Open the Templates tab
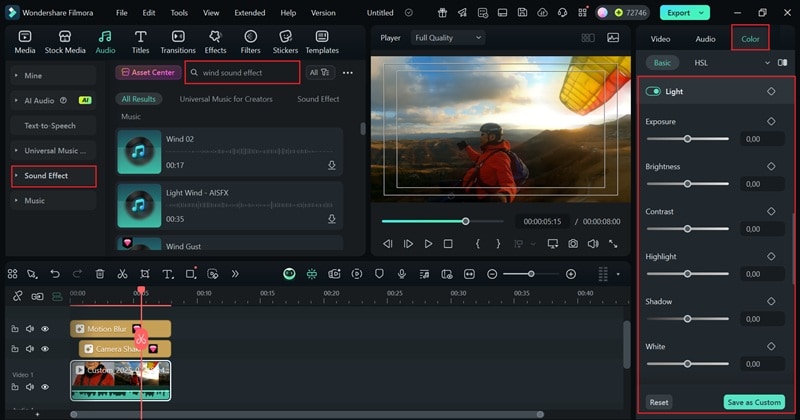The width and height of the screenshot is (800, 420). pyautogui.click(x=322, y=42)
